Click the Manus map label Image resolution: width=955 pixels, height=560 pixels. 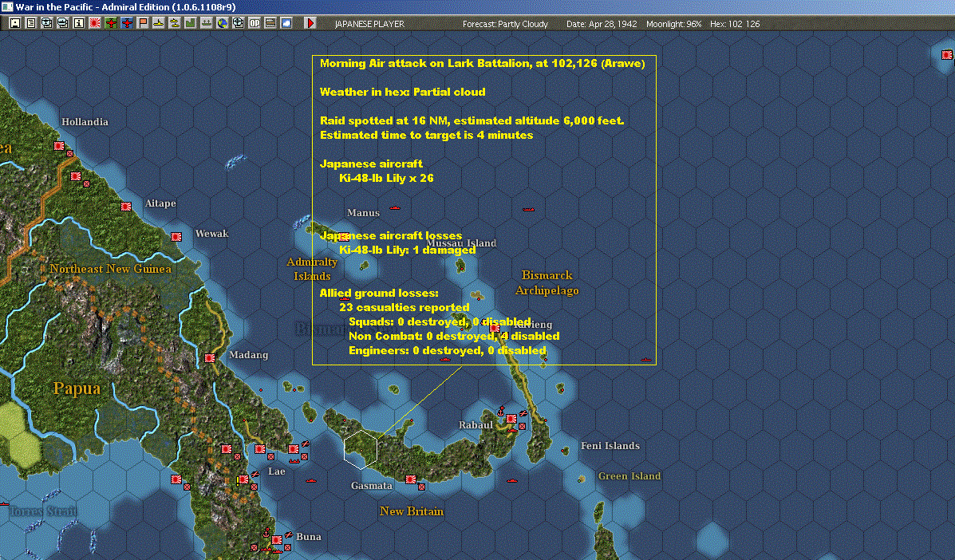[363, 213]
